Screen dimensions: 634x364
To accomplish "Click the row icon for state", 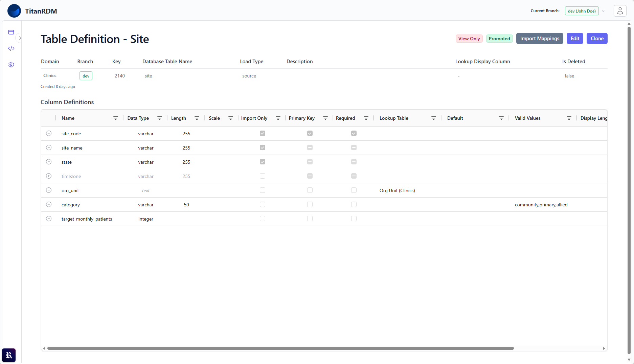I will 49,162.
